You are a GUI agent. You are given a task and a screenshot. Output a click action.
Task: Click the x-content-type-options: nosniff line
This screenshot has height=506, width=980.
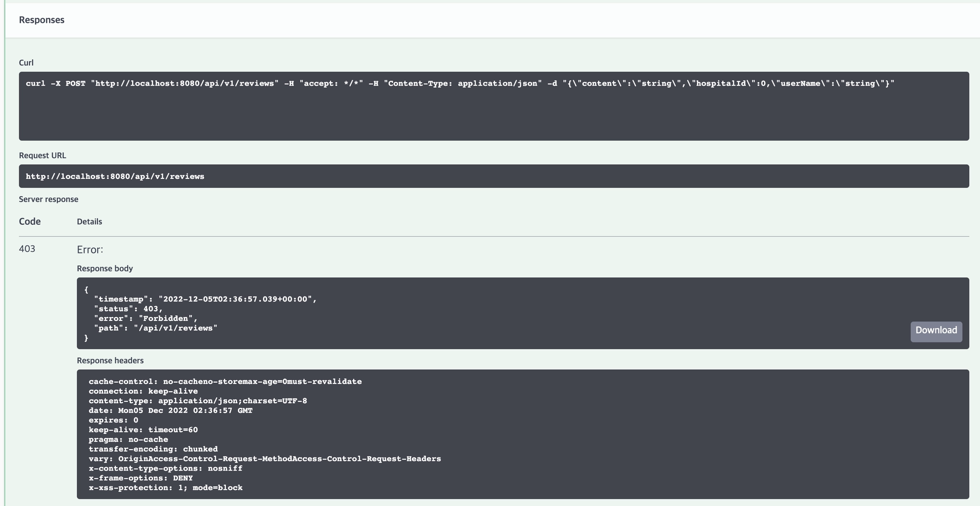point(166,468)
